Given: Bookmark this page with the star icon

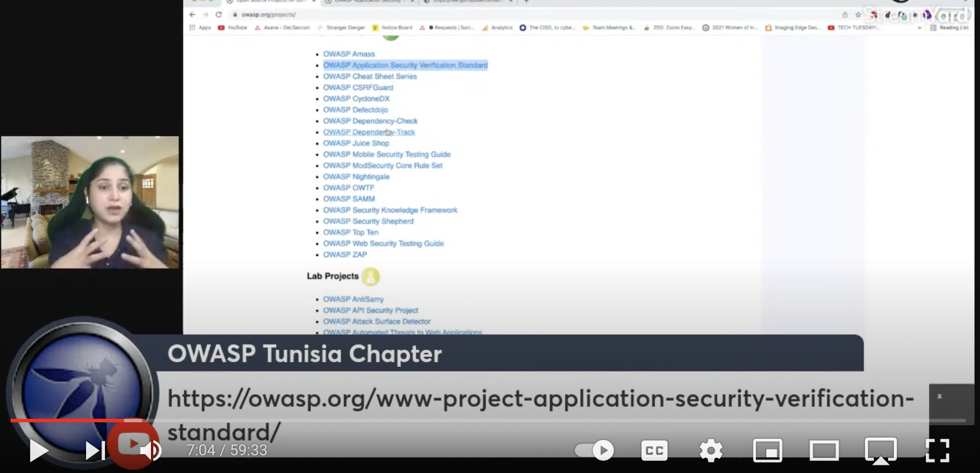Looking at the screenshot, I should pos(858,15).
